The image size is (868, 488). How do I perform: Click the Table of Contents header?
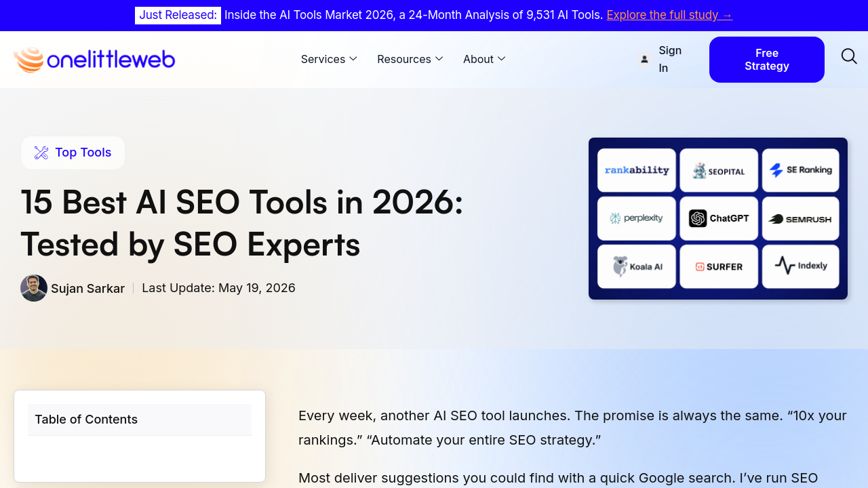pos(140,420)
